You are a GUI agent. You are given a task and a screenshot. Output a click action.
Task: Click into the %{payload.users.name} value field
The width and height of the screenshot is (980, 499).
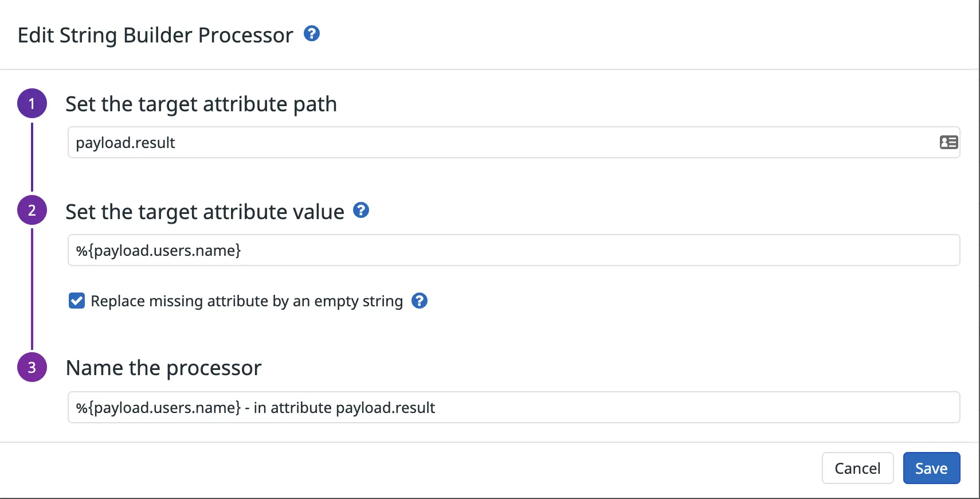coord(513,251)
